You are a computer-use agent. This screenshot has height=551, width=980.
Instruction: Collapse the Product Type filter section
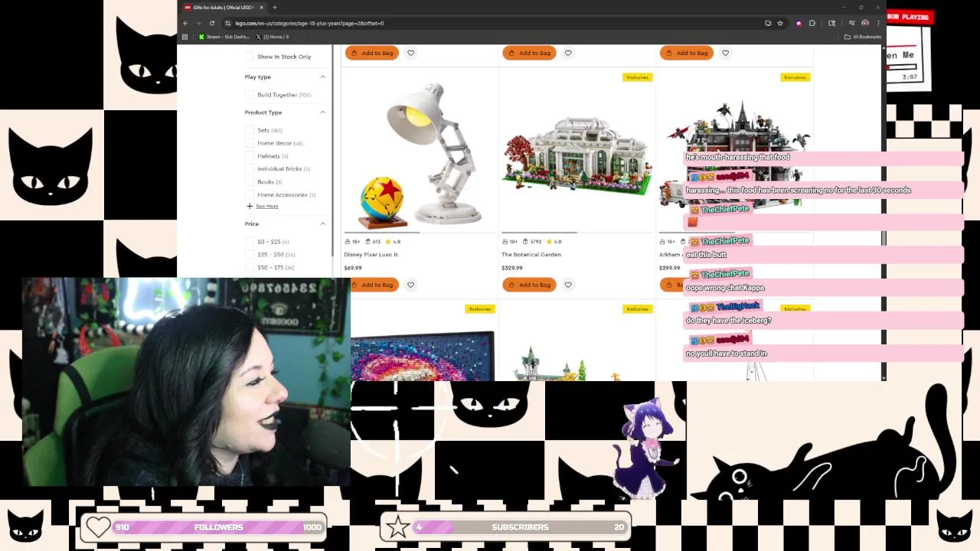click(x=322, y=112)
